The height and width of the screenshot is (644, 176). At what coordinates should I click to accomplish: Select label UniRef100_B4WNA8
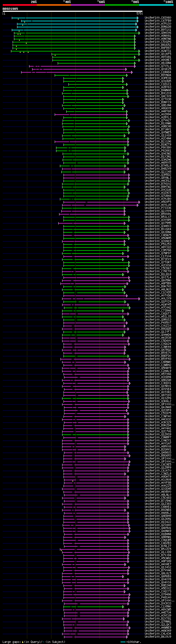pyautogui.click(x=158, y=90)
